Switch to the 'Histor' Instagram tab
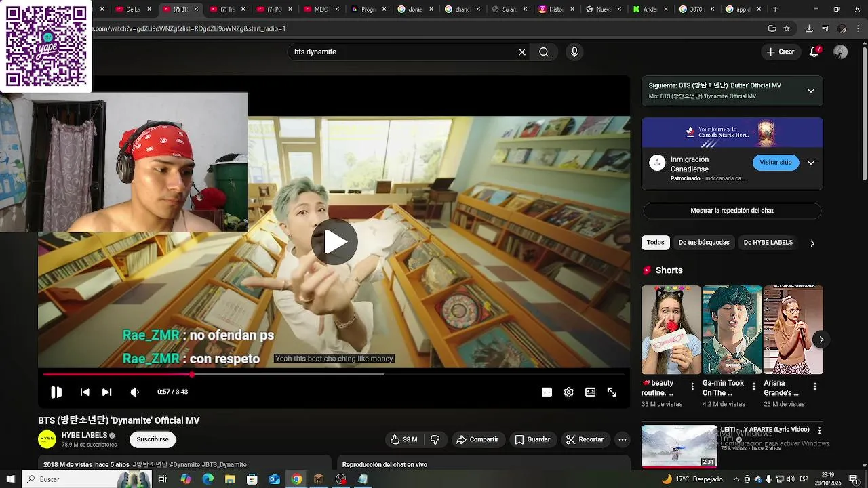This screenshot has width=868, height=488. (x=551, y=9)
